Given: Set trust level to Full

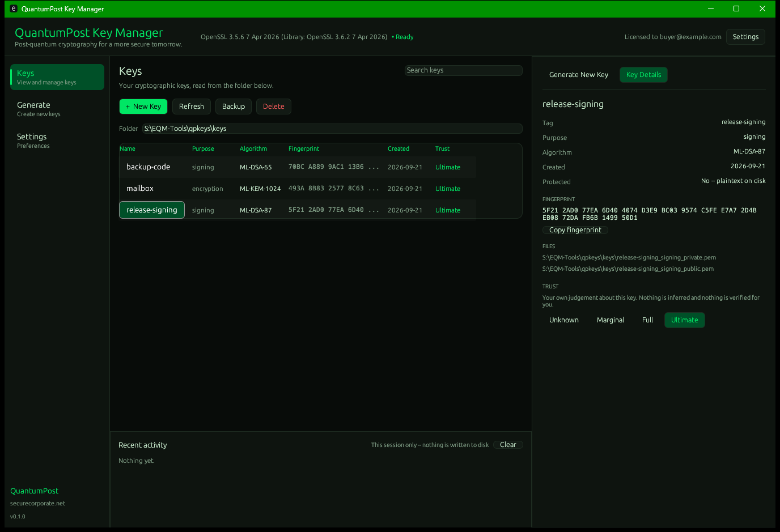Looking at the screenshot, I should (x=647, y=320).
